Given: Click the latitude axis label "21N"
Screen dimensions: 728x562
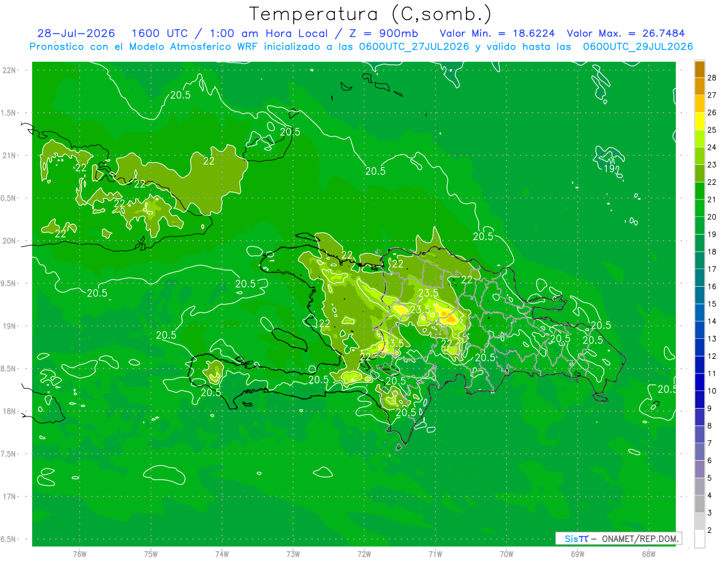Looking at the screenshot, I should coord(10,155).
